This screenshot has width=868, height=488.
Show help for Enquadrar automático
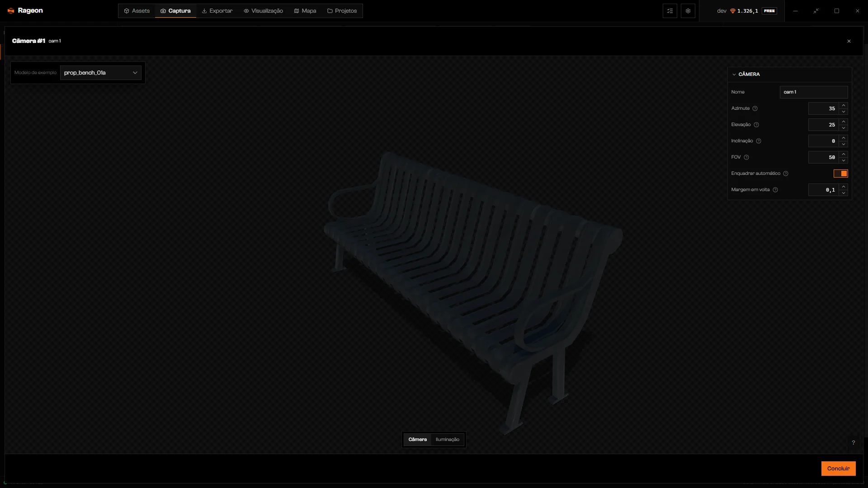[786, 174]
